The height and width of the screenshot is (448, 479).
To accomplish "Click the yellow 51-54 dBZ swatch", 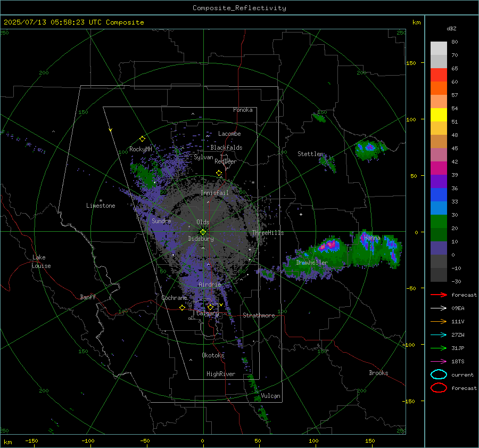I will (439, 115).
